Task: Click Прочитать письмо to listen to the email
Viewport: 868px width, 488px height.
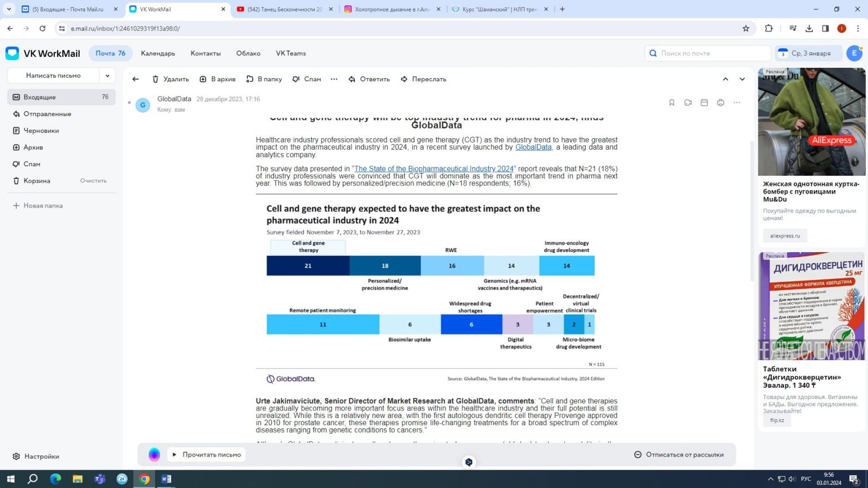Action: tap(206, 455)
